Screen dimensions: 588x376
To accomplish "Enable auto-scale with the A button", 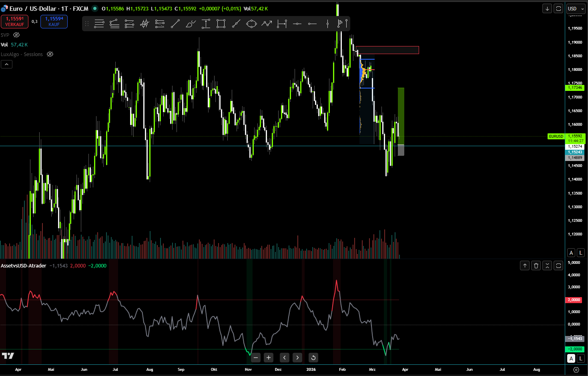I will (x=571, y=252).
